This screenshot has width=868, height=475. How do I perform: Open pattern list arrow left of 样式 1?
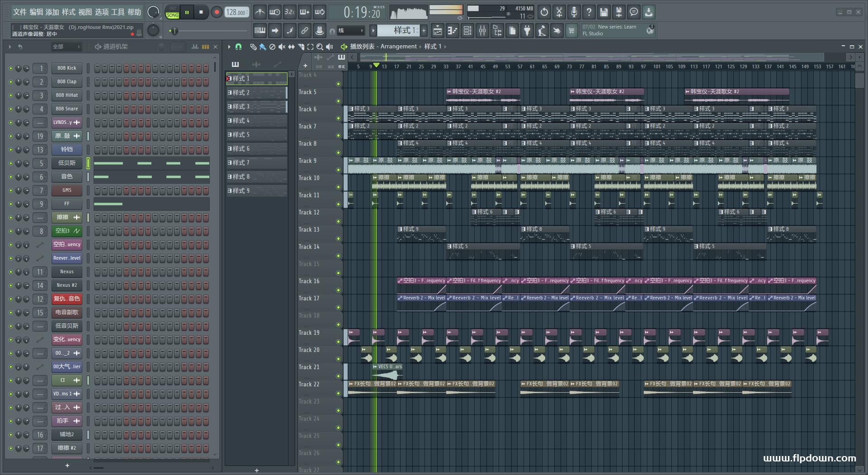coord(373,31)
